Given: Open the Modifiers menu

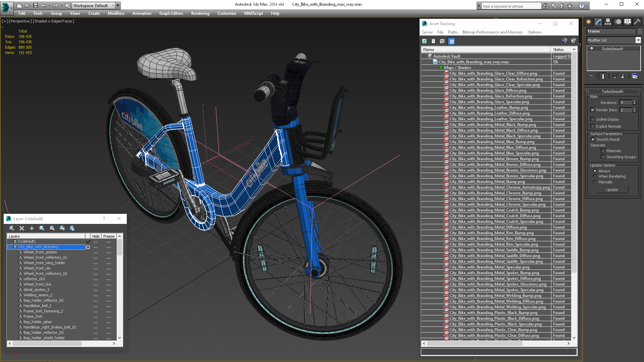Looking at the screenshot, I should tap(116, 13).
